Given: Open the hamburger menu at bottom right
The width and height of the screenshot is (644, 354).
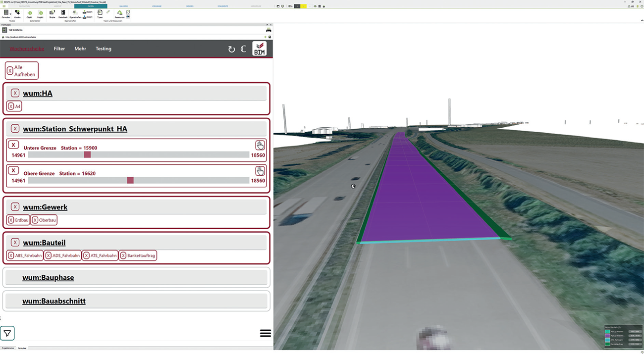Looking at the screenshot, I should (265, 333).
